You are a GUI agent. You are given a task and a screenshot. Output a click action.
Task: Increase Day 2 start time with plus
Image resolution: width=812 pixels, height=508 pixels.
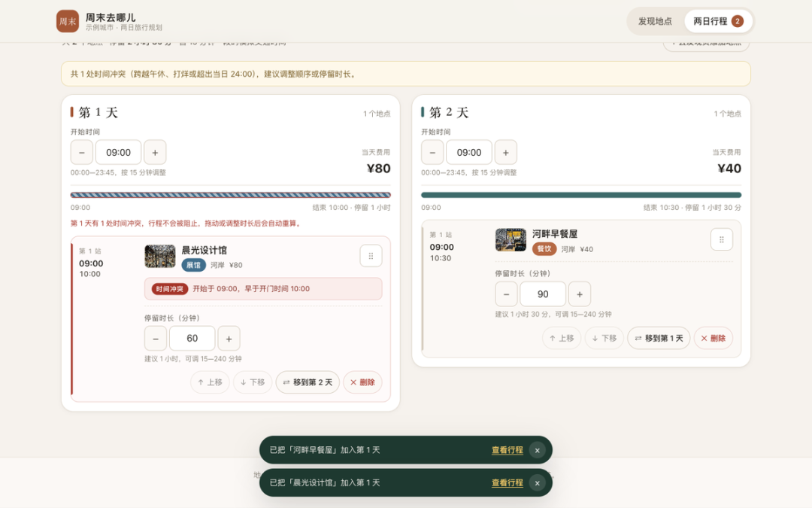506,152
